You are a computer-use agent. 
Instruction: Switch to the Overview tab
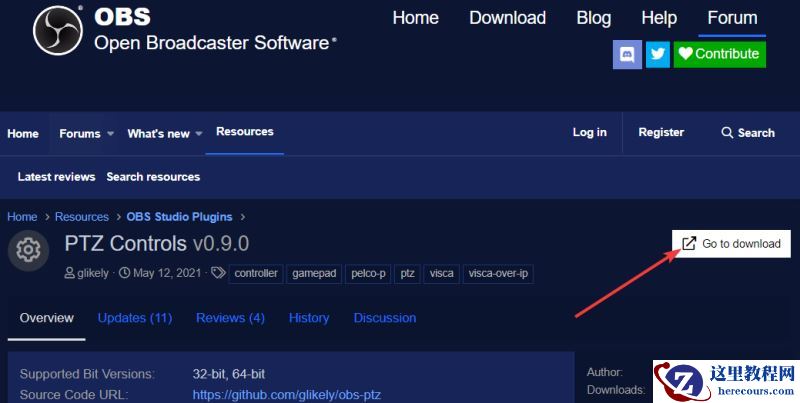pyautogui.click(x=46, y=318)
